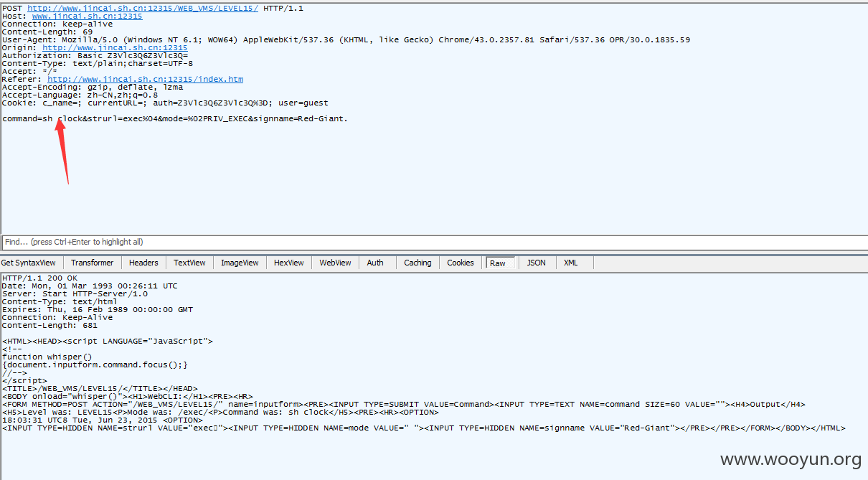Viewport: 868px width, 480px height.
Task: Click the Find search box
Action: point(434,242)
